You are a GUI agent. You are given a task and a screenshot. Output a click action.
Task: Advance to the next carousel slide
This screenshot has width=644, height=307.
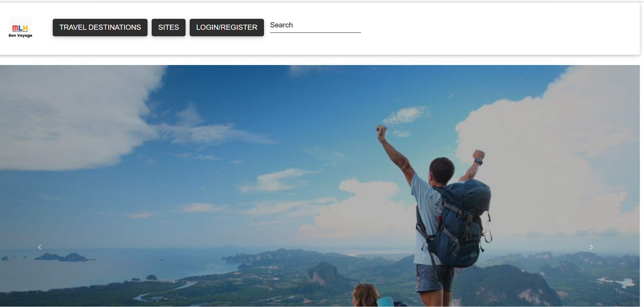pos(591,247)
